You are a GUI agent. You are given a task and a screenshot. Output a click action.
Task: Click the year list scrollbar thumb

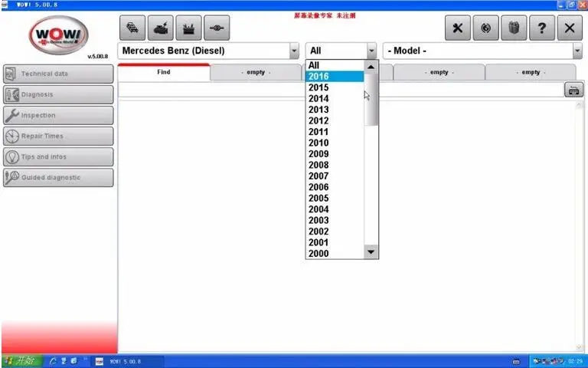[x=371, y=100]
